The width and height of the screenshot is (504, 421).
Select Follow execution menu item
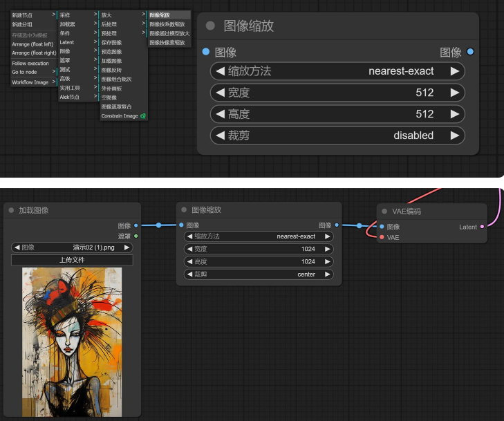[x=33, y=64]
